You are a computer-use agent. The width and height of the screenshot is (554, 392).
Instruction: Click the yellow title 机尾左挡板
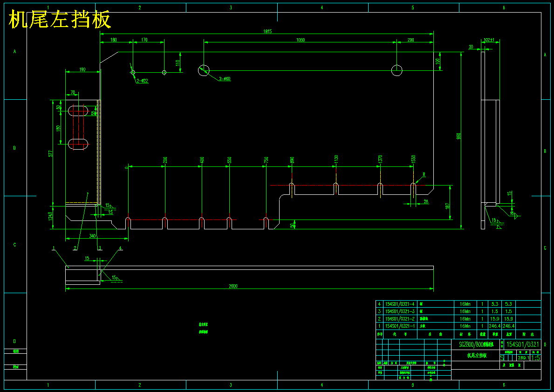click(60, 19)
